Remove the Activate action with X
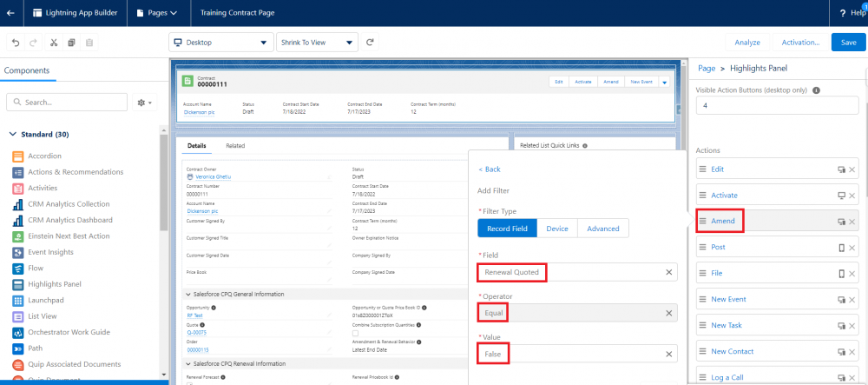Viewport: 868px width, 385px height. (x=852, y=196)
